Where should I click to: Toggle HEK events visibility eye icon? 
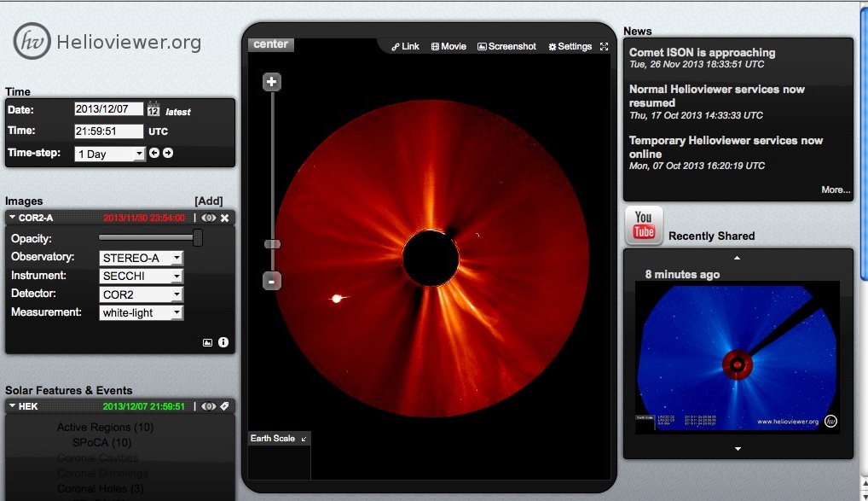point(208,406)
